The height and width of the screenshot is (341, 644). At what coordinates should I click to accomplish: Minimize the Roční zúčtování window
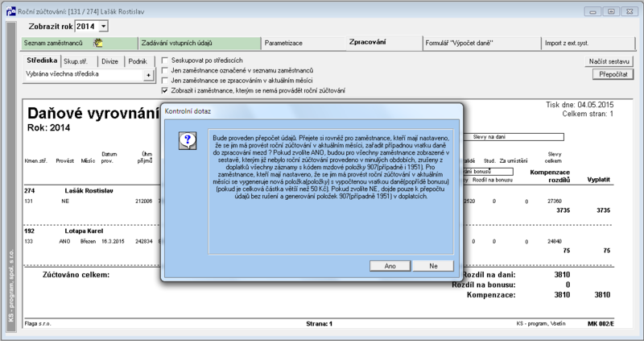[592, 11]
